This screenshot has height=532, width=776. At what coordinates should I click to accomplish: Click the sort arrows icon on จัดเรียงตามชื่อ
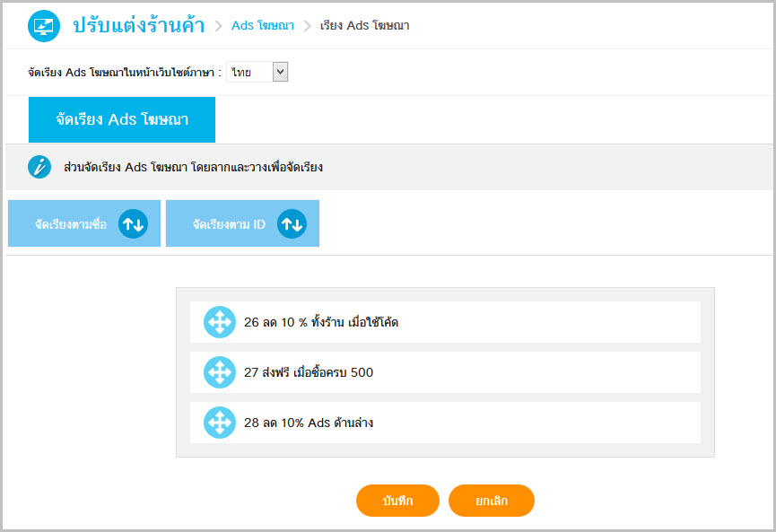tap(133, 223)
